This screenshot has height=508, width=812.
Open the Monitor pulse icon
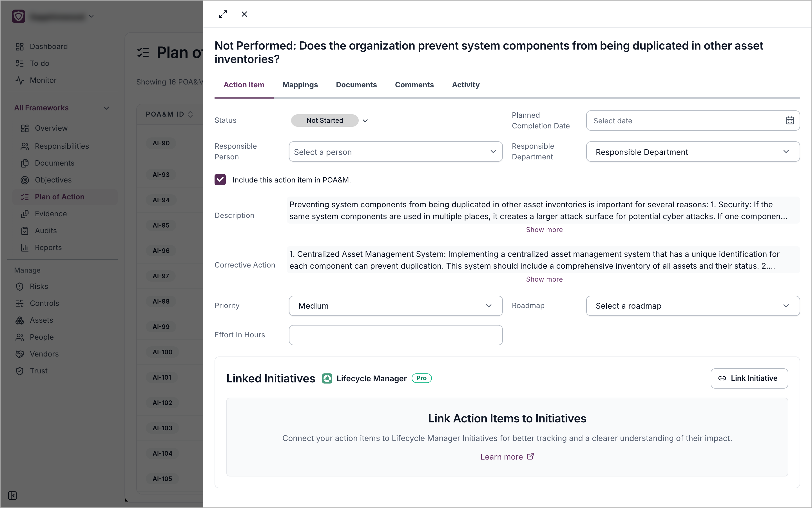20,80
